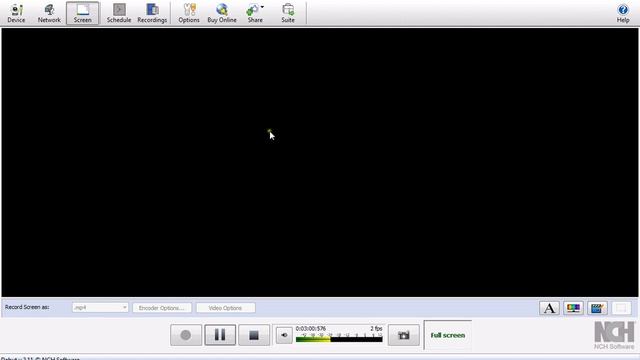The height and width of the screenshot is (360, 640).
Task: Select the Screen capture source
Action: coord(82,13)
